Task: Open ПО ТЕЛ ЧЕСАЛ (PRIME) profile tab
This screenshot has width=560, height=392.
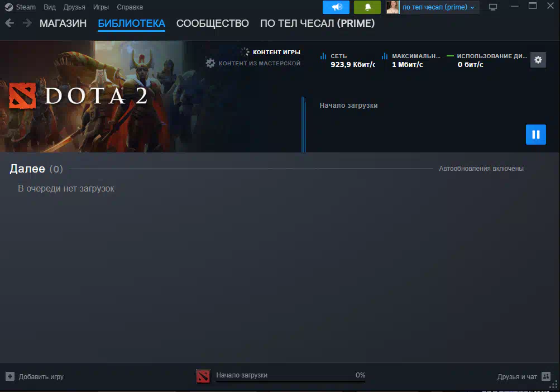Action: (317, 23)
